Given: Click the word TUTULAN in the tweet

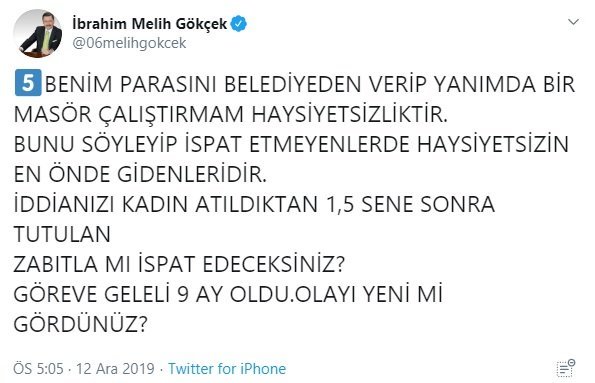Looking at the screenshot, I should [x=62, y=234].
